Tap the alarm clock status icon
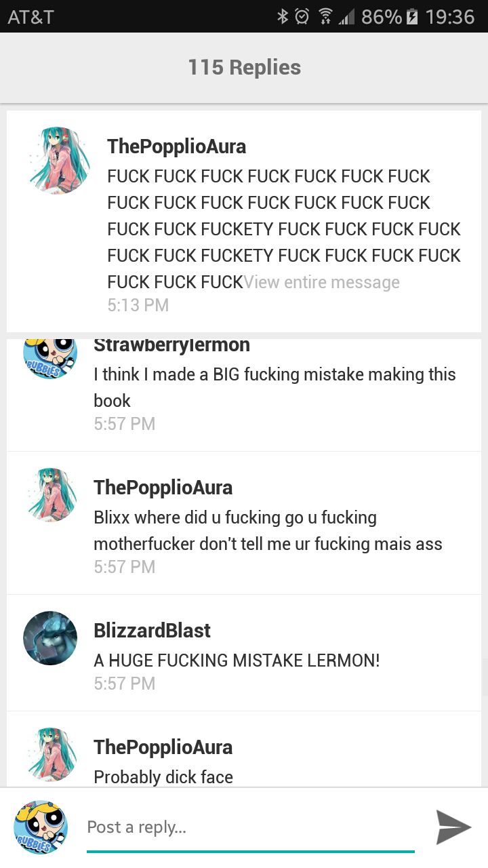The image size is (488, 868). (302, 16)
